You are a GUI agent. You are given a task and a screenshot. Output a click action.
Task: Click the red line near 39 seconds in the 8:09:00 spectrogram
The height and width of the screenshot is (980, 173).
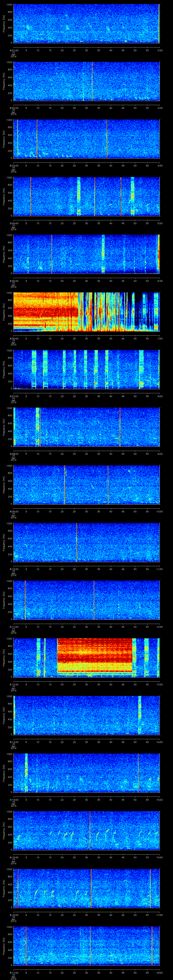(108, 484)
